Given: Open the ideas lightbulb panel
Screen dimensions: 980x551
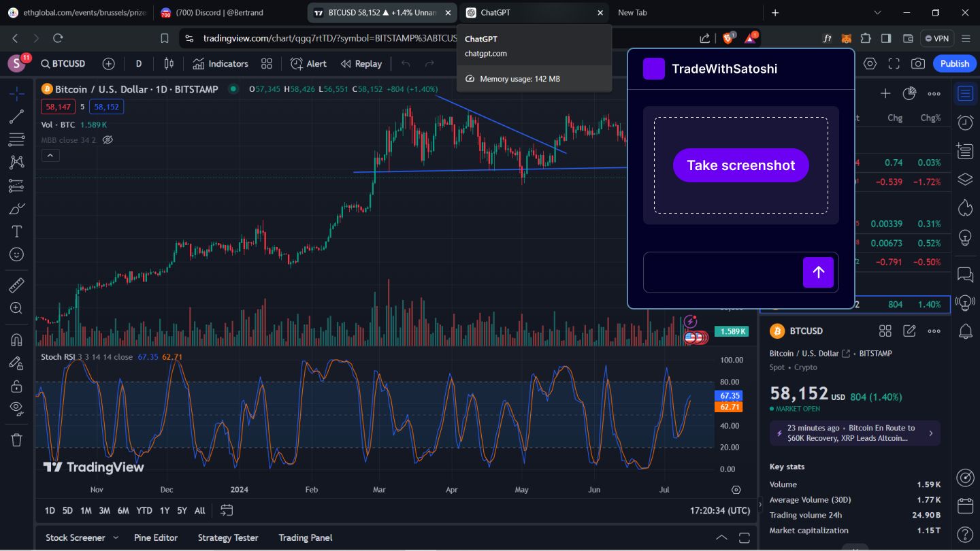Looking at the screenshot, I should [965, 237].
